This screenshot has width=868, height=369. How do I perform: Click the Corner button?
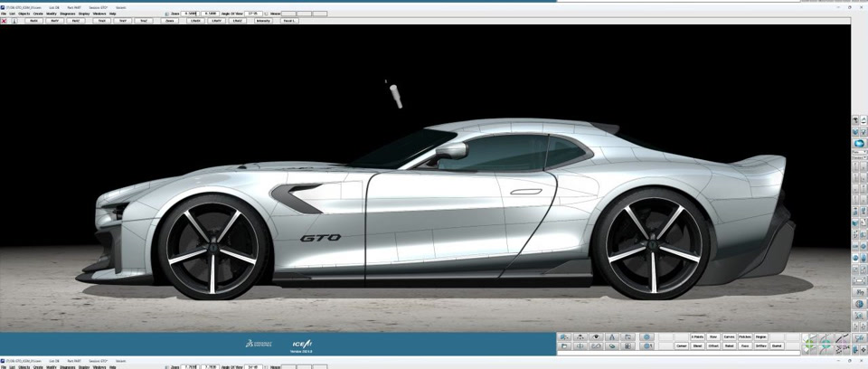click(x=682, y=345)
